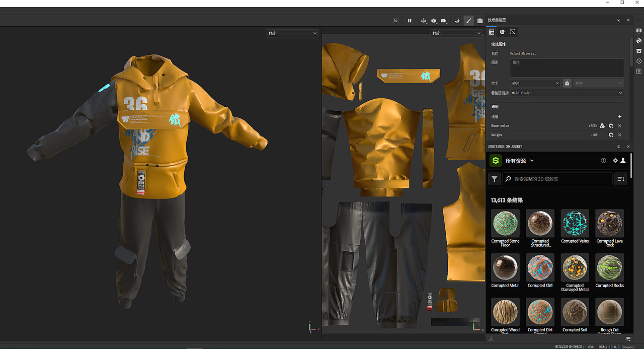The image size is (644, 349).
Task: Open Height channel settings gear
Action: click(611, 135)
